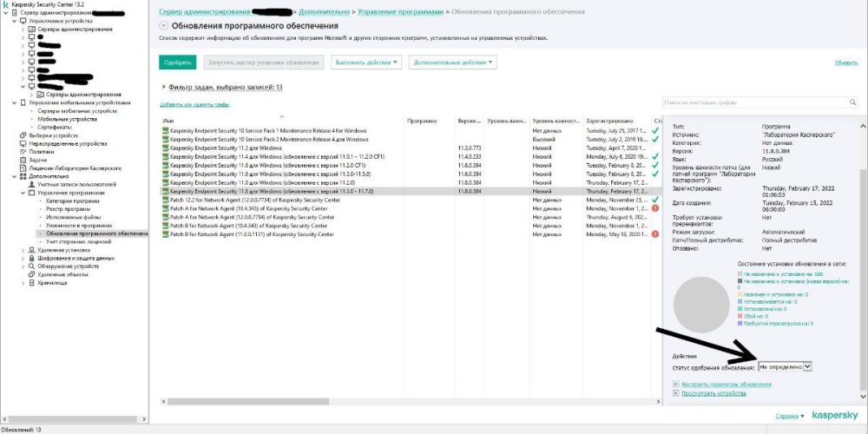
Task: Click the yellow Назначен к установке legend swatch
Action: pyautogui.click(x=740, y=294)
